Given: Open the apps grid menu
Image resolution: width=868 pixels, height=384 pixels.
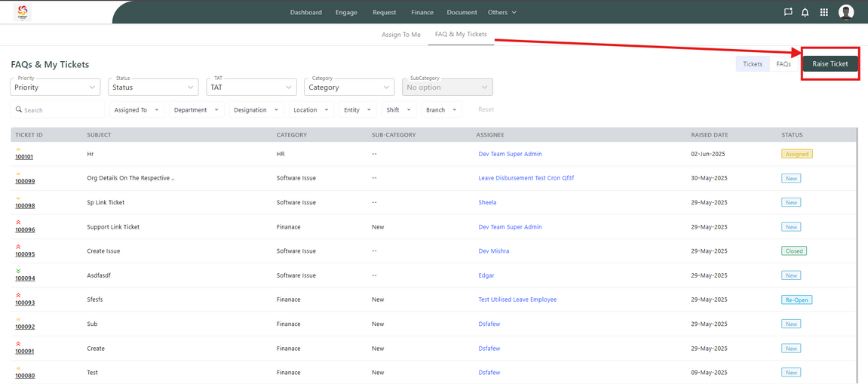Looking at the screenshot, I should pyautogui.click(x=824, y=12).
